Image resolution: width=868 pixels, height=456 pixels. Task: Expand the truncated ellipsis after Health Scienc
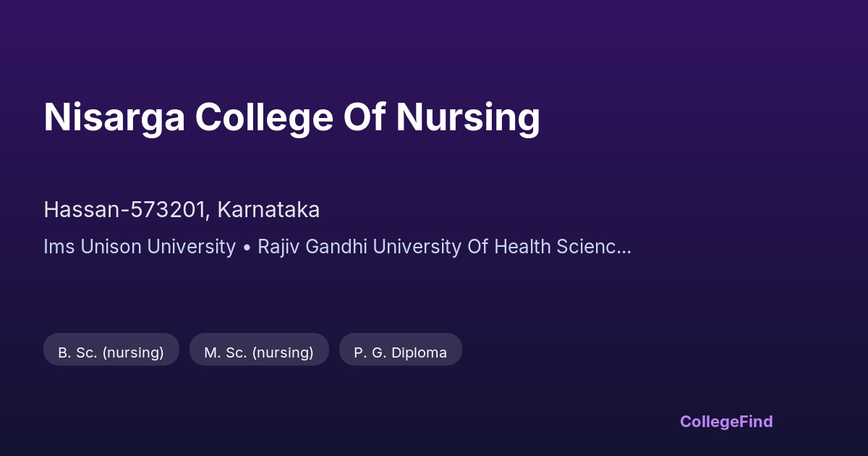625,247
